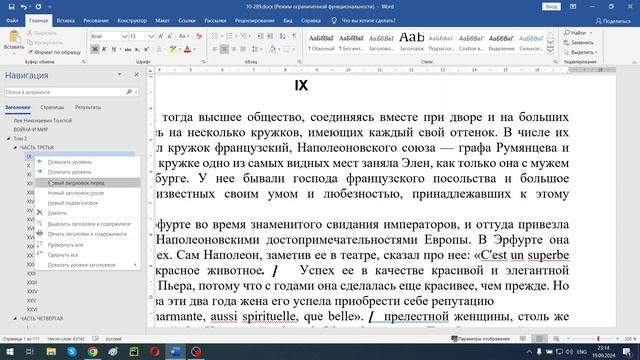
Task: Toggle center alignment
Action: click(x=224, y=49)
